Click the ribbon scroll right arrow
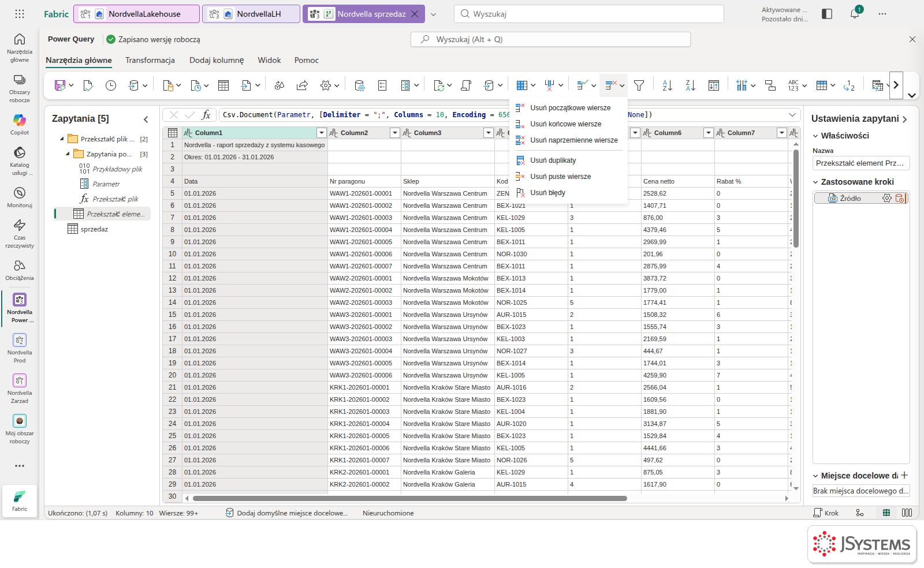 coord(896,85)
